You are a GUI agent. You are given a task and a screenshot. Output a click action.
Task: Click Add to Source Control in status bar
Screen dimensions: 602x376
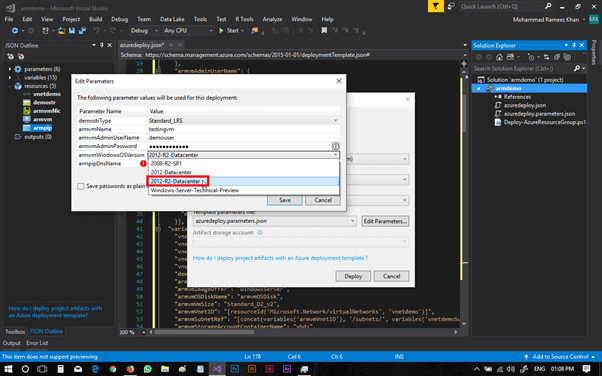click(x=560, y=357)
